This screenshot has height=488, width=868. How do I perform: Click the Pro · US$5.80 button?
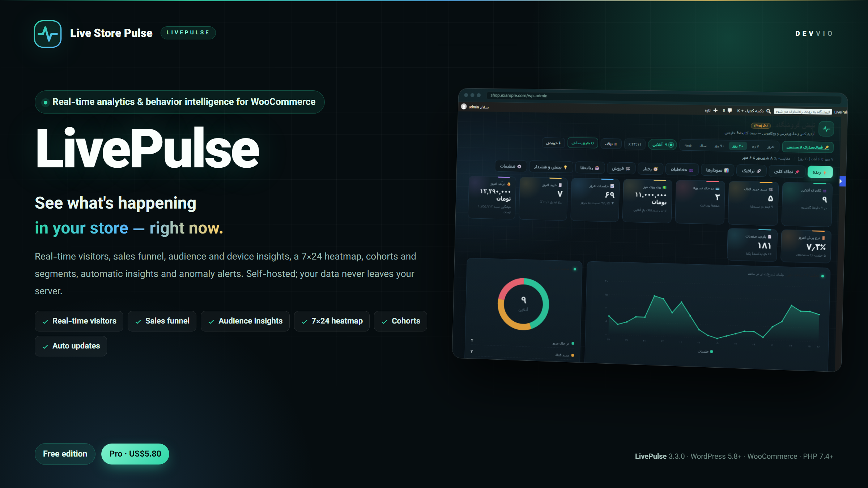tap(135, 454)
